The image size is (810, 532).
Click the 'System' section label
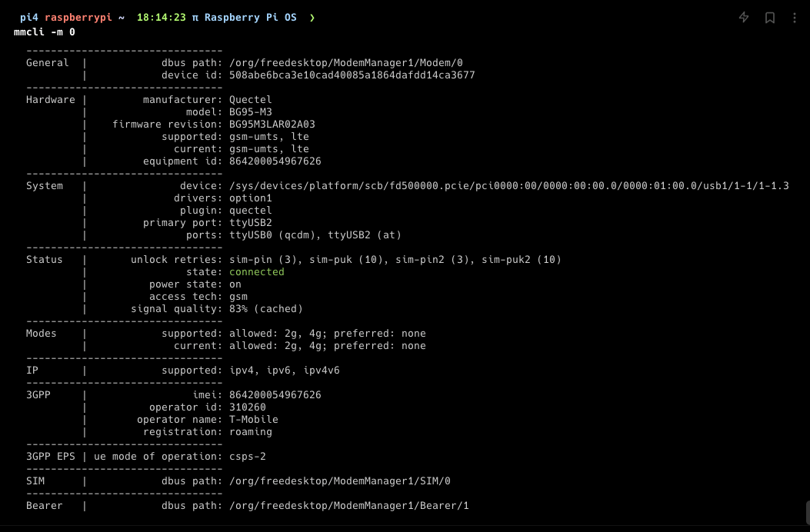pos(45,186)
